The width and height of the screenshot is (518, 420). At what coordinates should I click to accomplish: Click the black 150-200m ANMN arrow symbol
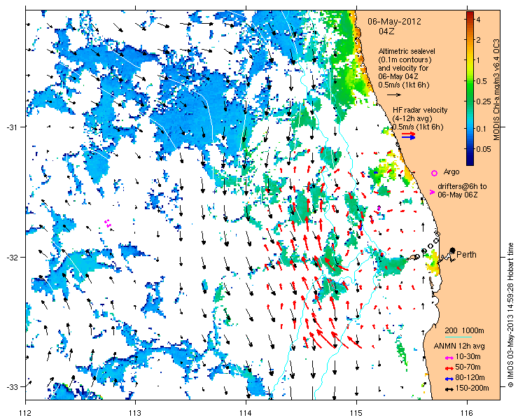tap(449, 390)
